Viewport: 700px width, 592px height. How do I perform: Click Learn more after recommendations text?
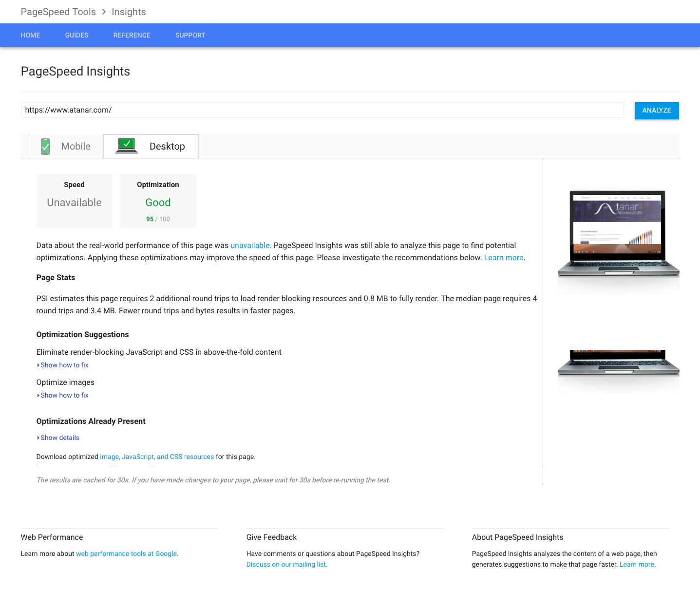[504, 257]
